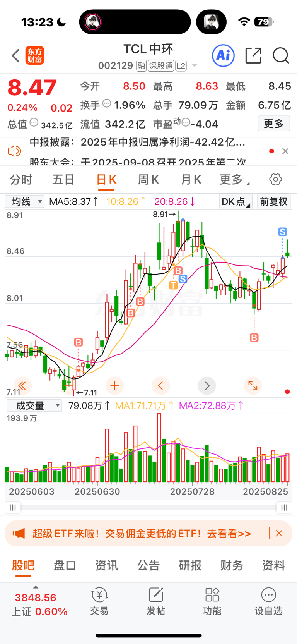
Task: Open the 均线 indicator dropdown
Action: point(25,201)
